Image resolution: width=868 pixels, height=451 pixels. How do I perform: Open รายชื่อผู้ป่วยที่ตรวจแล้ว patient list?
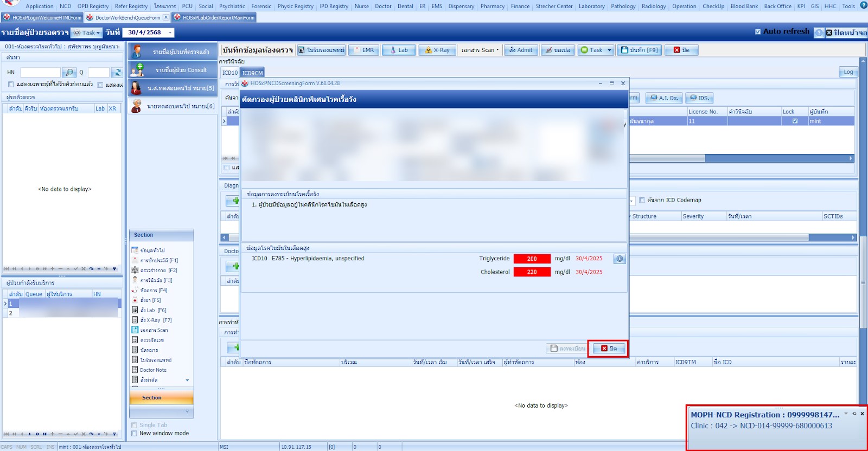[173, 51]
